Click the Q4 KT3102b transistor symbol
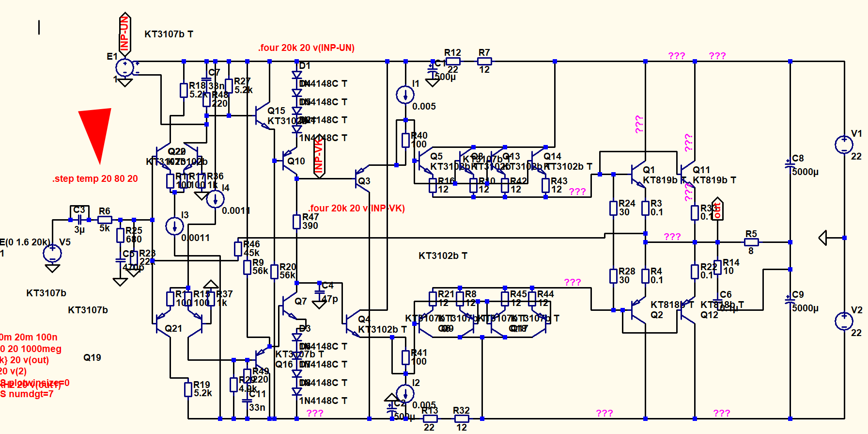This screenshot has height=434, width=868. tap(353, 323)
